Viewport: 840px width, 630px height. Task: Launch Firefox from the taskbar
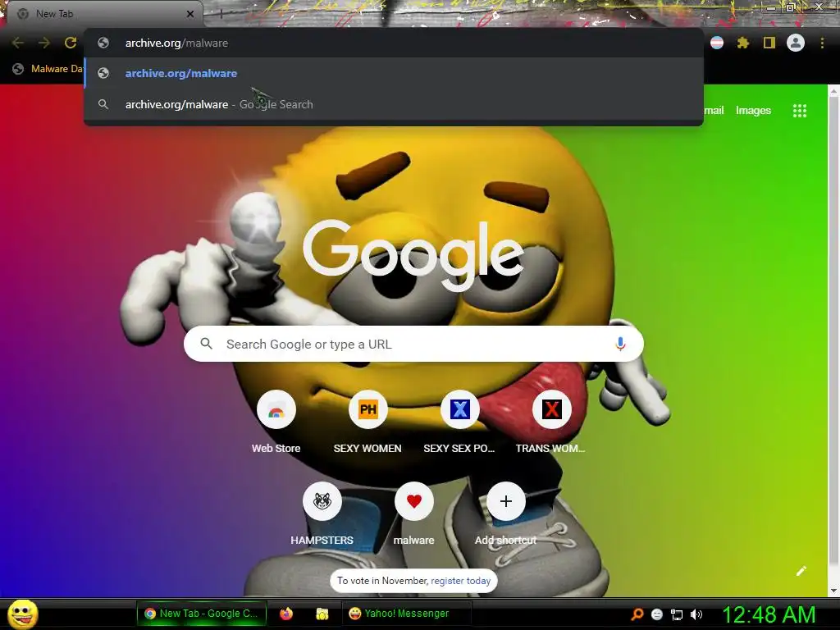pyautogui.click(x=286, y=614)
